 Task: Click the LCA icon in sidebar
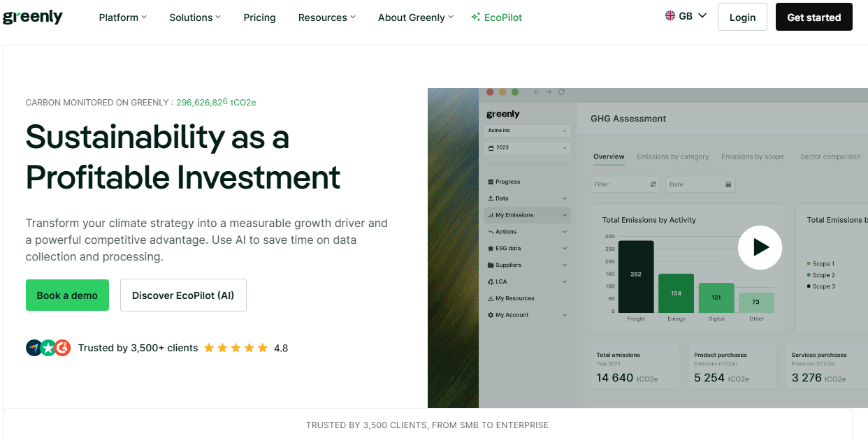[491, 281]
